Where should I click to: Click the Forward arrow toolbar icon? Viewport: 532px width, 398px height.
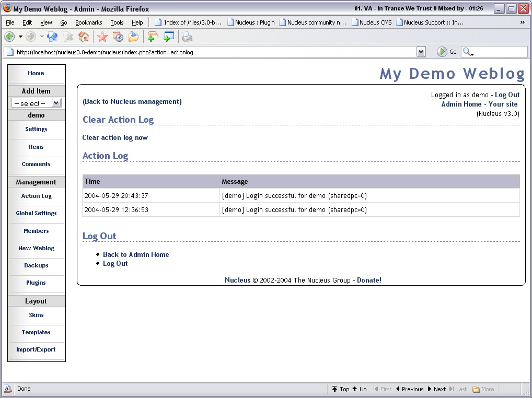[31, 37]
